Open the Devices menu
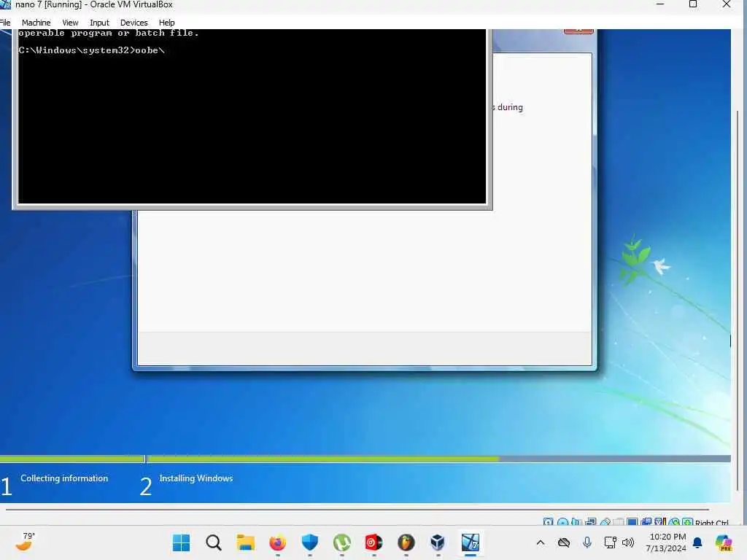Screen dimensions: 747x560 click(x=134, y=23)
